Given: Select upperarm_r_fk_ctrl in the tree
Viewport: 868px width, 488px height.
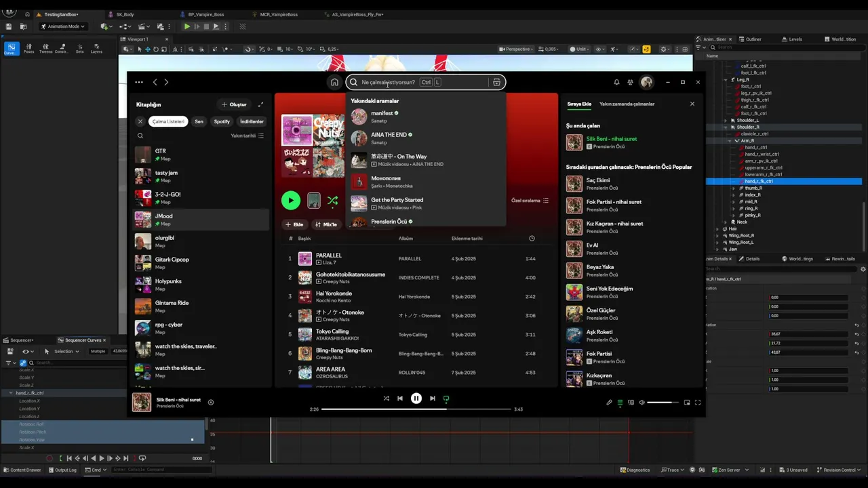Looking at the screenshot, I should point(764,167).
